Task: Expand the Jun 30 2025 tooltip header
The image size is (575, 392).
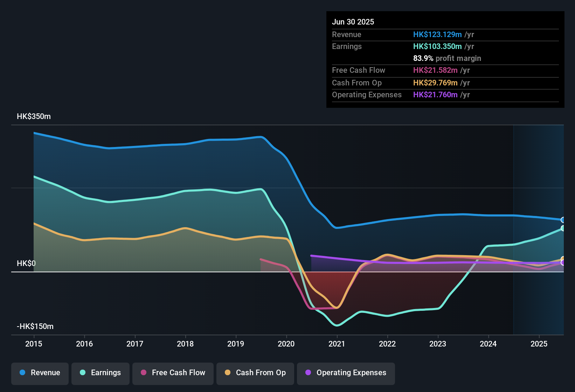Action: coord(353,22)
